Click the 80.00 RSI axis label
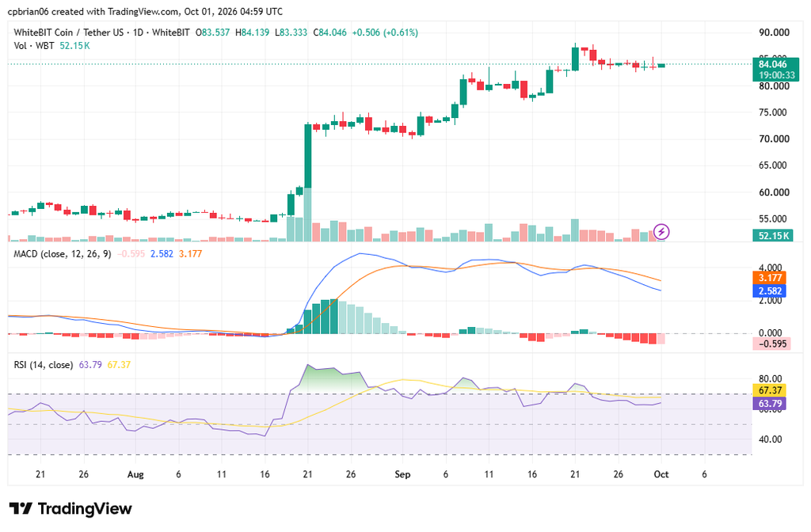This screenshot has height=532, width=811. click(770, 379)
